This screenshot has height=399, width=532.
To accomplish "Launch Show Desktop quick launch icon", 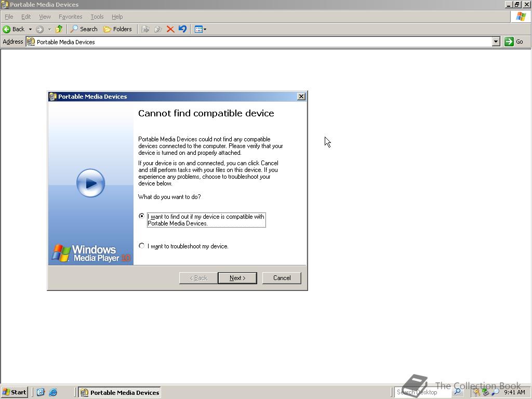I will (x=41, y=392).
